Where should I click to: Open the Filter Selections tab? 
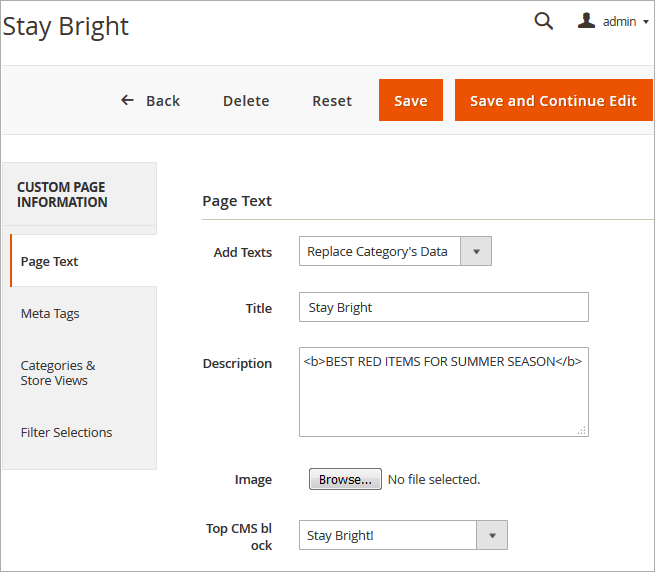pos(66,433)
